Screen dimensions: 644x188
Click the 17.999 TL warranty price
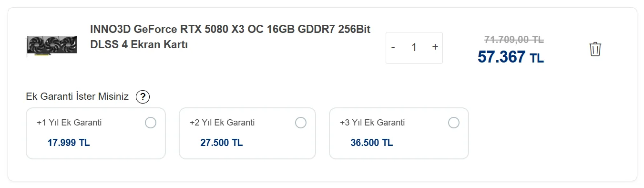pyautogui.click(x=69, y=143)
